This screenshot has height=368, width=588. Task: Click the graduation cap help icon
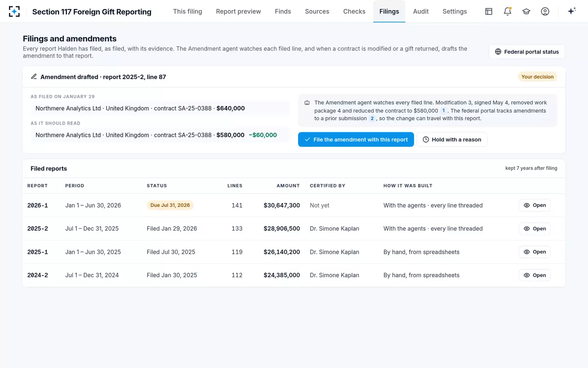tap(526, 11)
